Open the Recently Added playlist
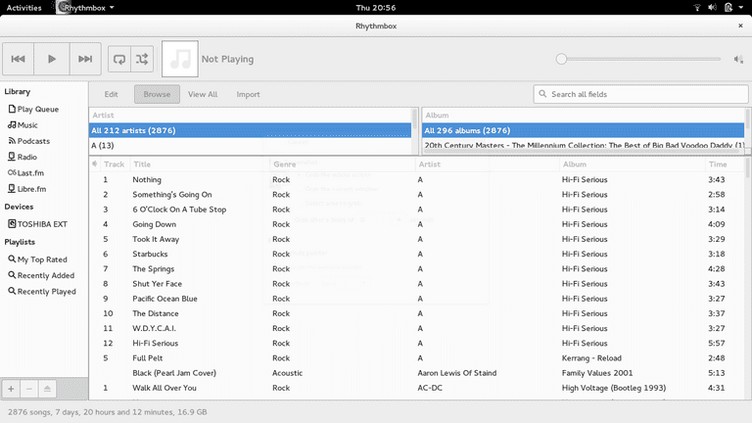Viewport: 752px width, 423px height. pyautogui.click(x=41, y=275)
